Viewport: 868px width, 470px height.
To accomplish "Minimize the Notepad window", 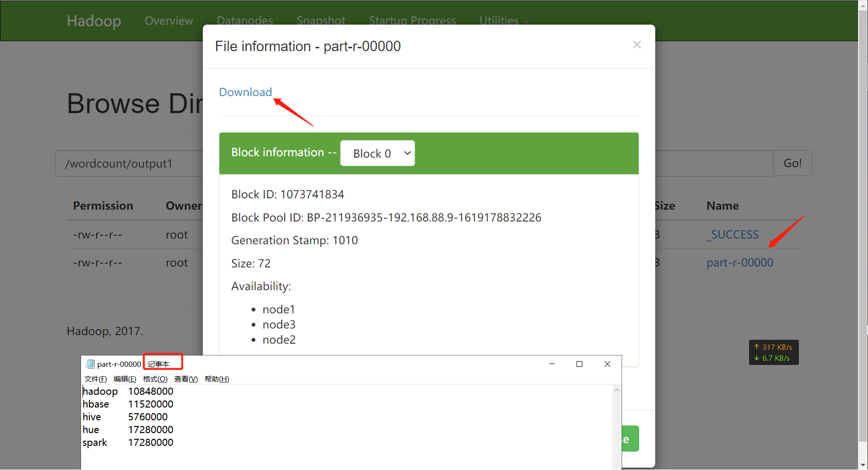I will (552, 364).
